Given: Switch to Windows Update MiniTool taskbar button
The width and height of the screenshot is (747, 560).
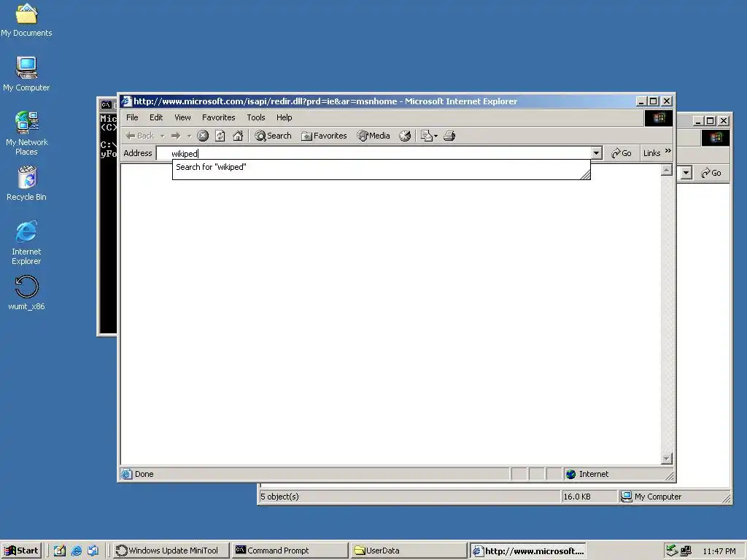Looking at the screenshot, I should point(171,551).
